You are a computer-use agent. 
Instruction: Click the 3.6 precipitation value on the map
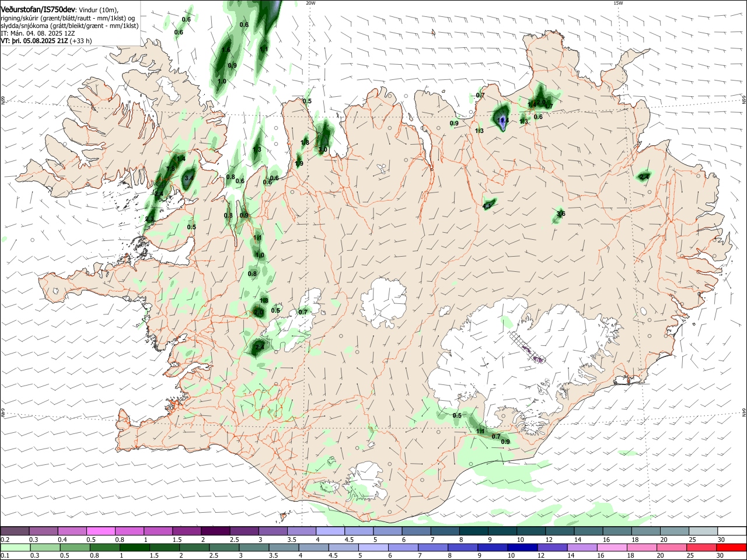[x=560, y=214]
